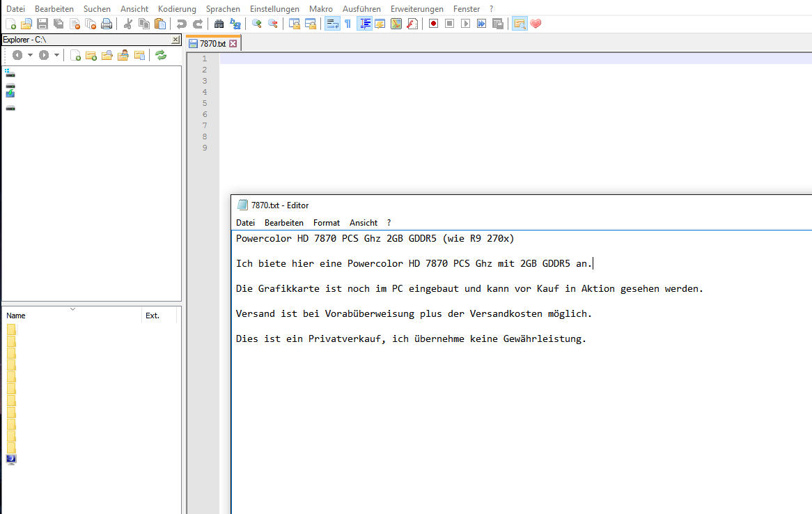
Task: Toggle word wrap in the toolbar
Action: click(332, 24)
